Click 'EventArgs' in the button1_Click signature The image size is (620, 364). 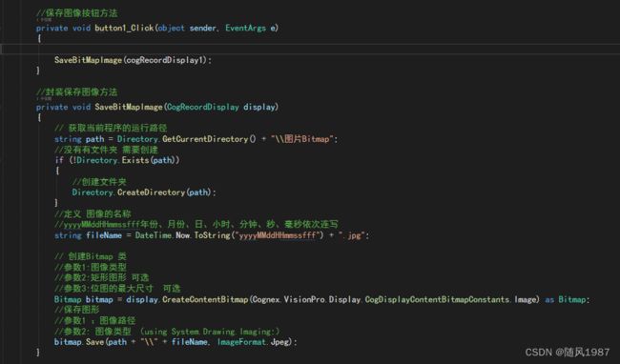(245, 28)
